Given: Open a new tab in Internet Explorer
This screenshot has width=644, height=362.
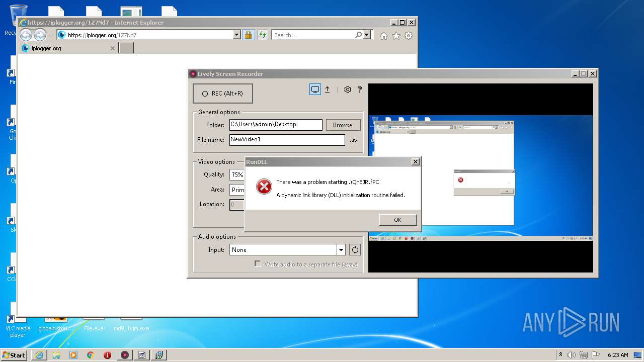Looking at the screenshot, I should 126,48.
